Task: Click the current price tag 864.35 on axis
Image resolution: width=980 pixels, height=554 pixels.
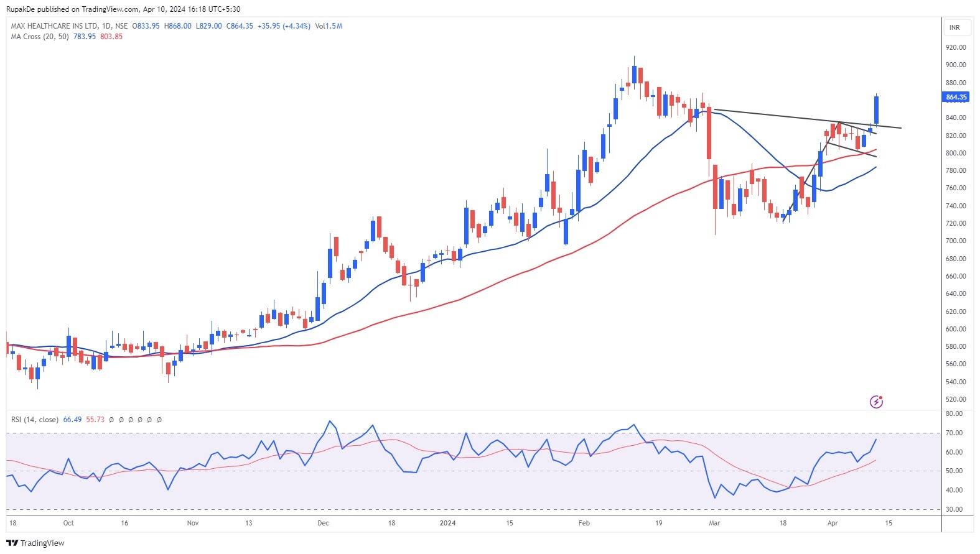Action: pos(956,97)
